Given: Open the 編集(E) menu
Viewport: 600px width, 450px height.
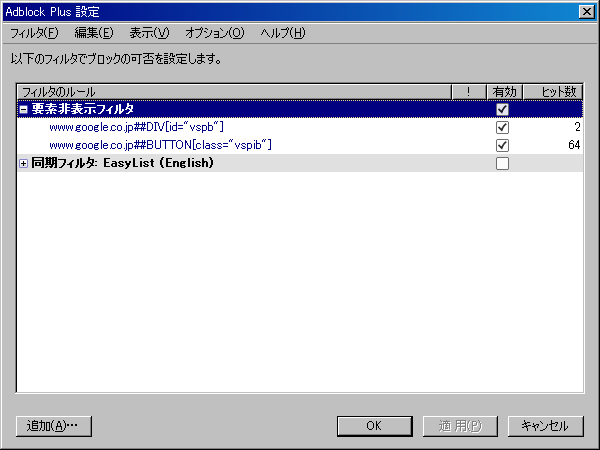Looking at the screenshot, I should 93,33.
